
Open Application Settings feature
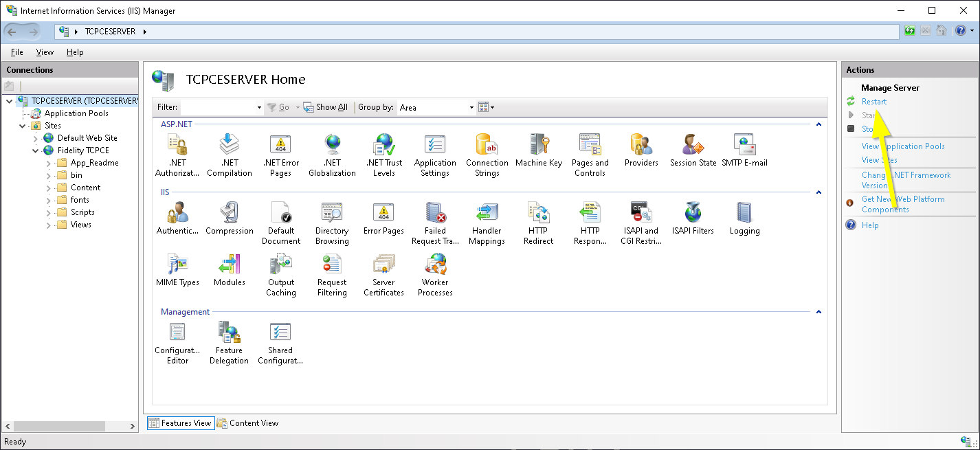435,155
